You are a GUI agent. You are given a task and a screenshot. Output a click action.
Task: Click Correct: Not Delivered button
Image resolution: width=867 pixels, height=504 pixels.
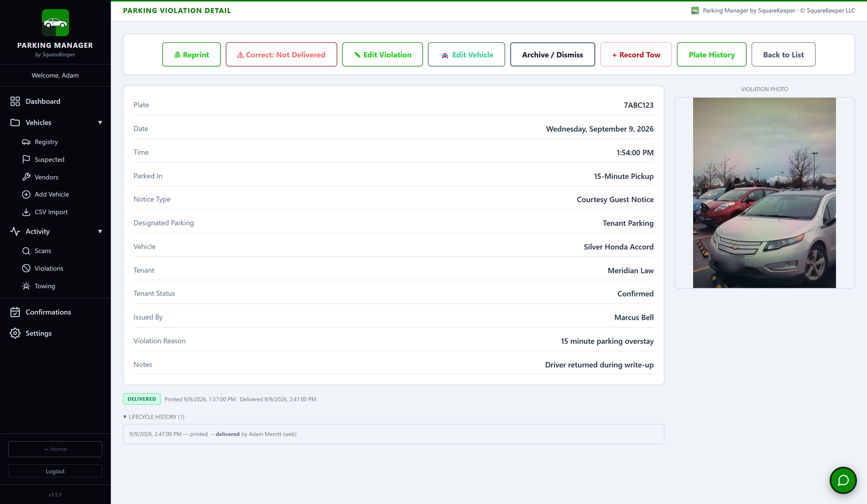pyautogui.click(x=281, y=55)
